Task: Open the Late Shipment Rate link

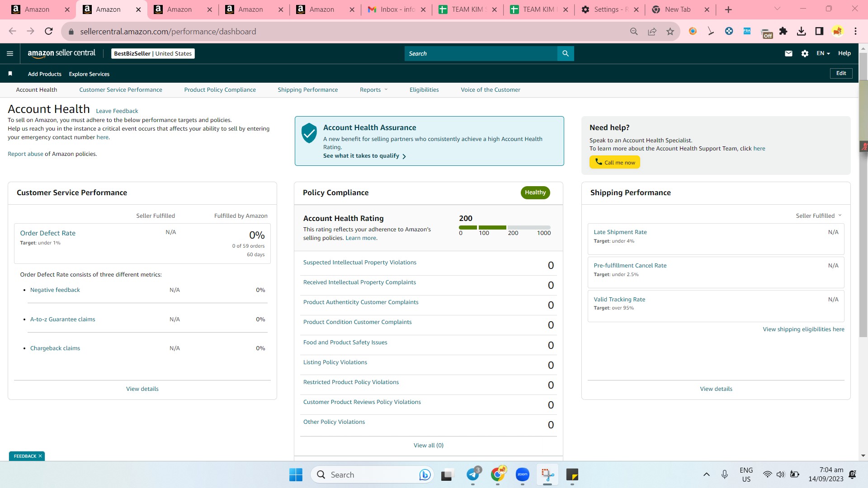Action: click(x=620, y=232)
